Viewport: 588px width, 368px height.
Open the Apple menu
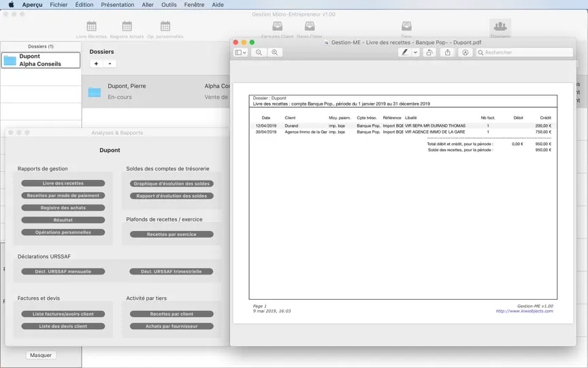point(11,5)
